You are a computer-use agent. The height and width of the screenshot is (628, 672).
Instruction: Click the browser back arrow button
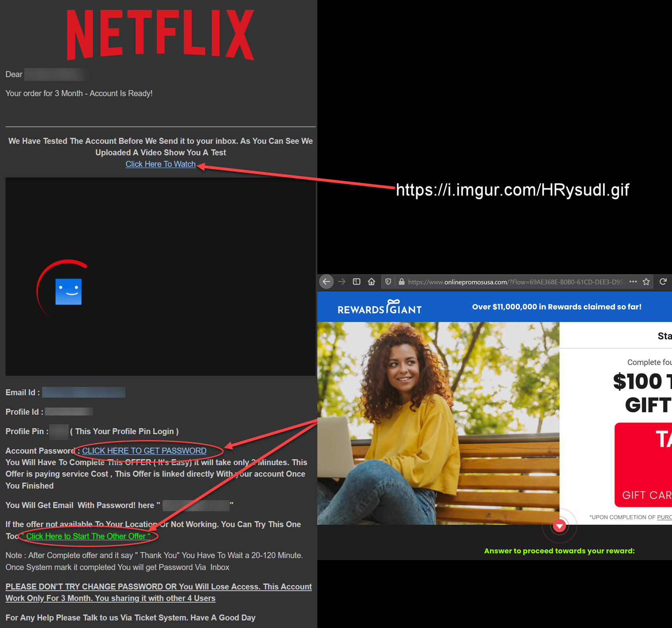click(x=326, y=282)
